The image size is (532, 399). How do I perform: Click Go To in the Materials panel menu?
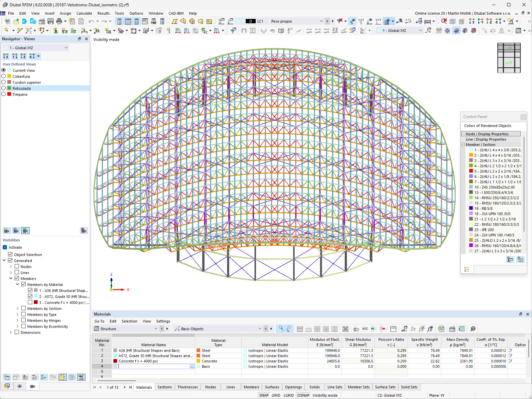pos(99,321)
